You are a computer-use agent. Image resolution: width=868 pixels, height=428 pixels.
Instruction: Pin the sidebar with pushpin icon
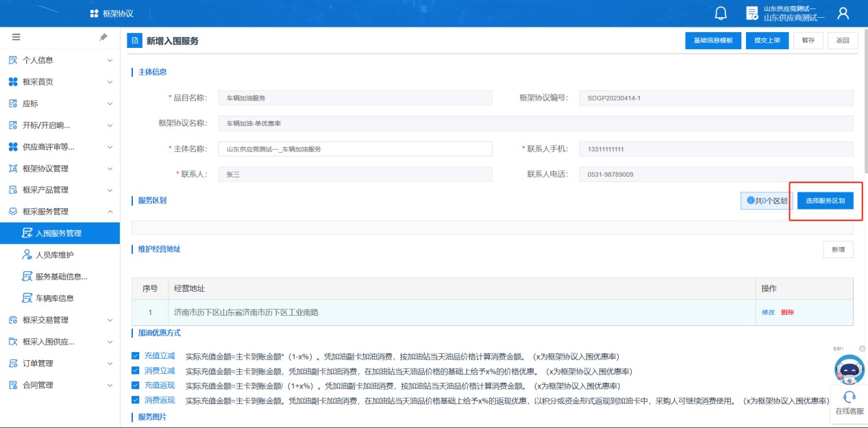(x=103, y=38)
